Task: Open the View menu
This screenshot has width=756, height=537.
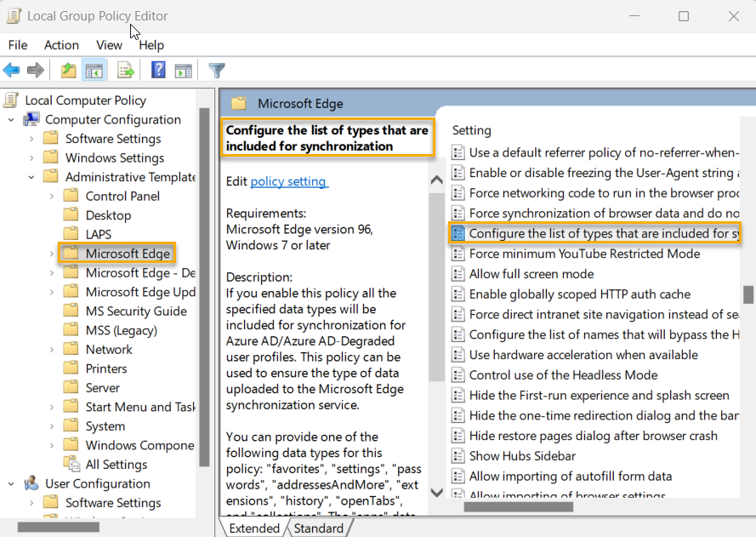Action: point(109,45)
